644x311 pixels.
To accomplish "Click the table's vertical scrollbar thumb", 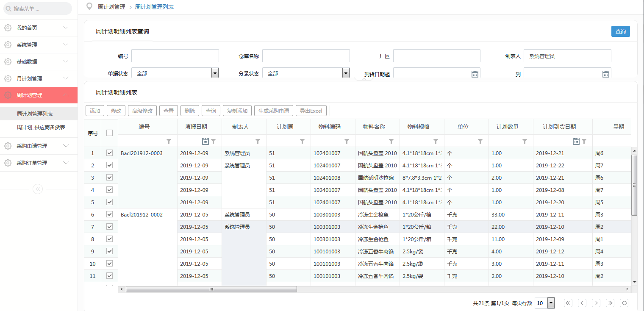I will [x=634, y=185].
